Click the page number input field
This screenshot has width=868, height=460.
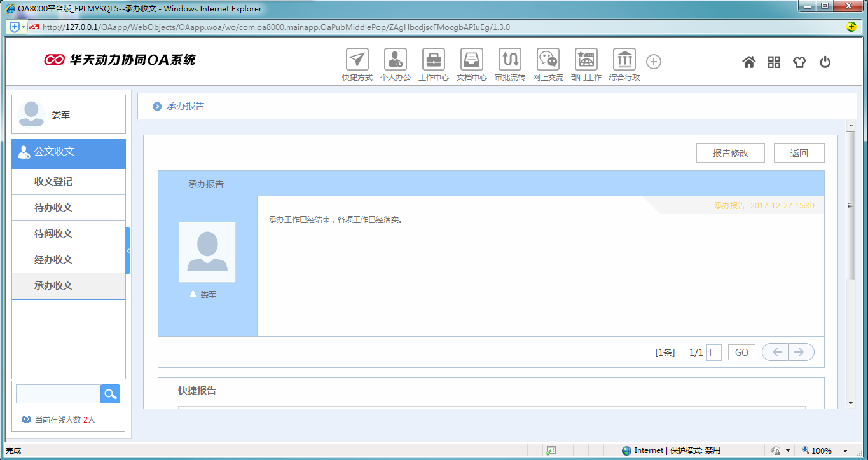pyautogui.click(x=713, y=353)
